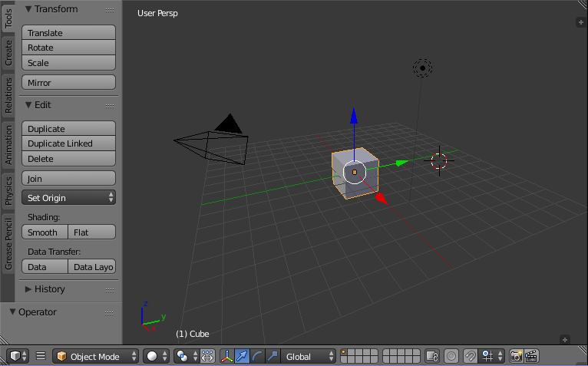Enable the translate manipulator arrow icon
588x366 pixels.
(243, 356)
